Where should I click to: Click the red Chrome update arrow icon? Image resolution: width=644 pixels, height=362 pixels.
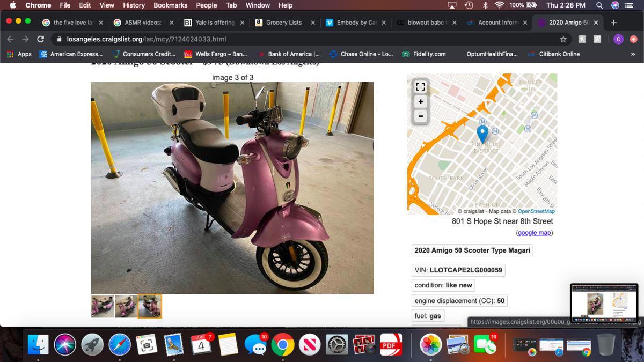click(633, 39)
